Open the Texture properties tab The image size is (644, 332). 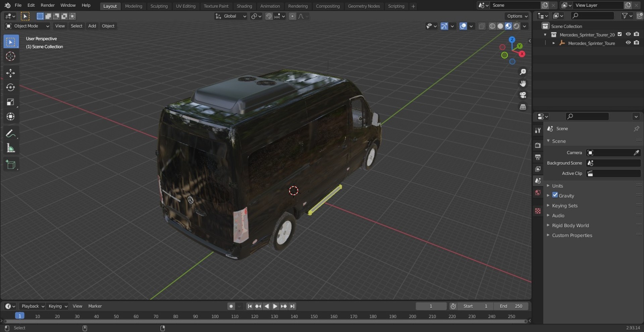coord(538,211)
